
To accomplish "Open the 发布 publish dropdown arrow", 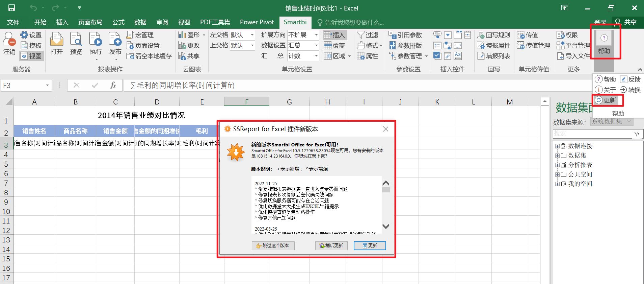I will tap(115, 60).
